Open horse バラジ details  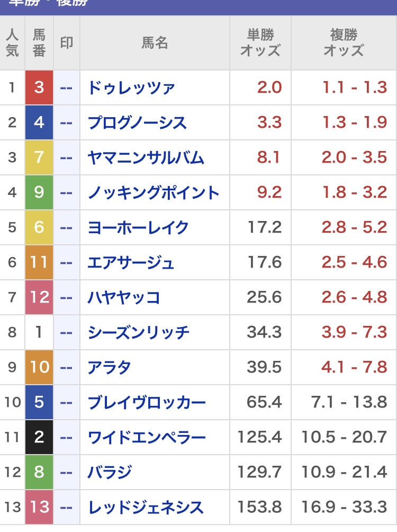coord(109,472)
